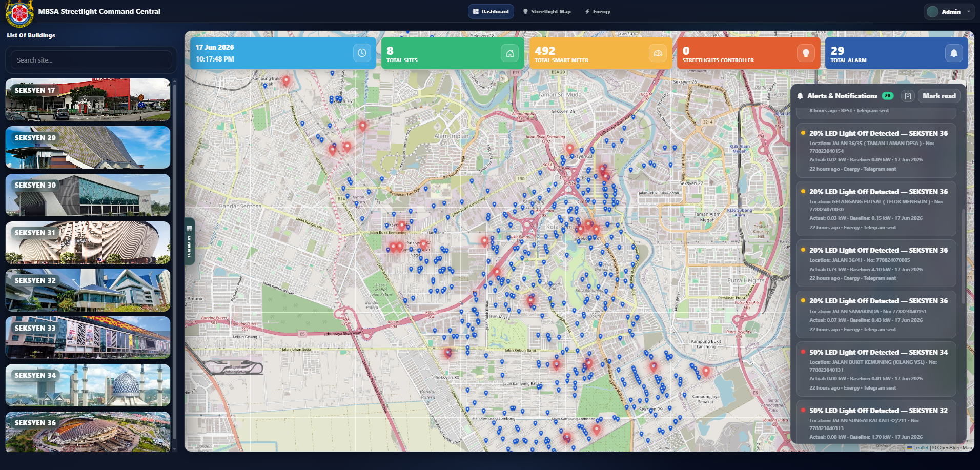Click red alarm marker at Seksyen 33 label

point(569,149)
